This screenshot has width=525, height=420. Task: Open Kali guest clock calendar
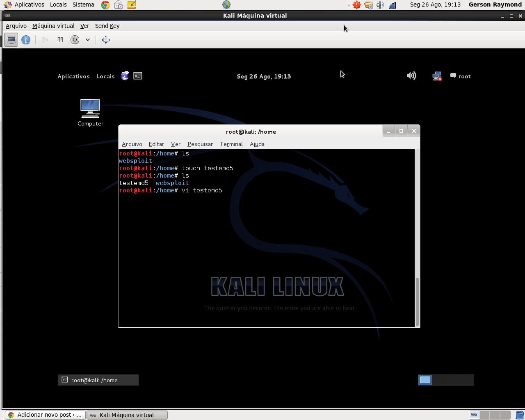point(264,76)
